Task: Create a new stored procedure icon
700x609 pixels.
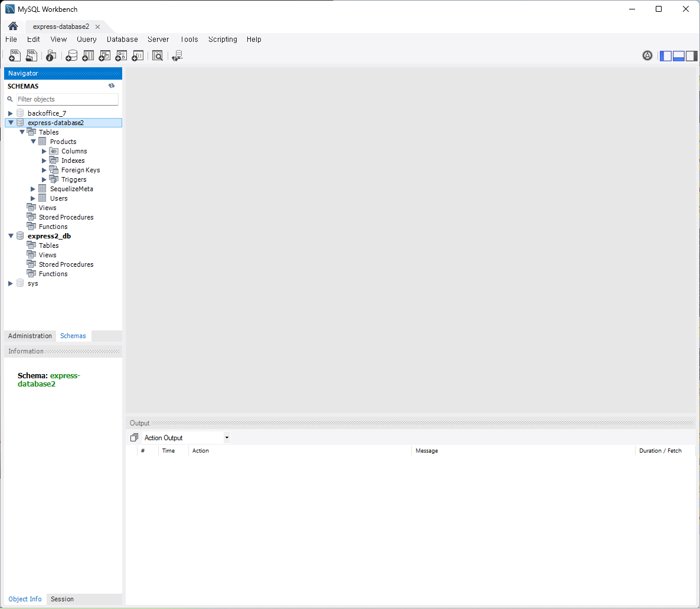Action: (121, 55)
